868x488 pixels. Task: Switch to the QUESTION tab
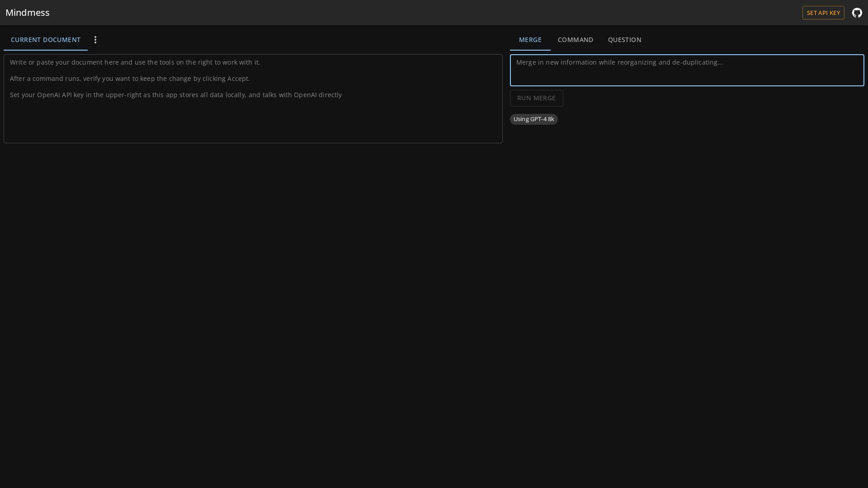(x=624, y=40)
